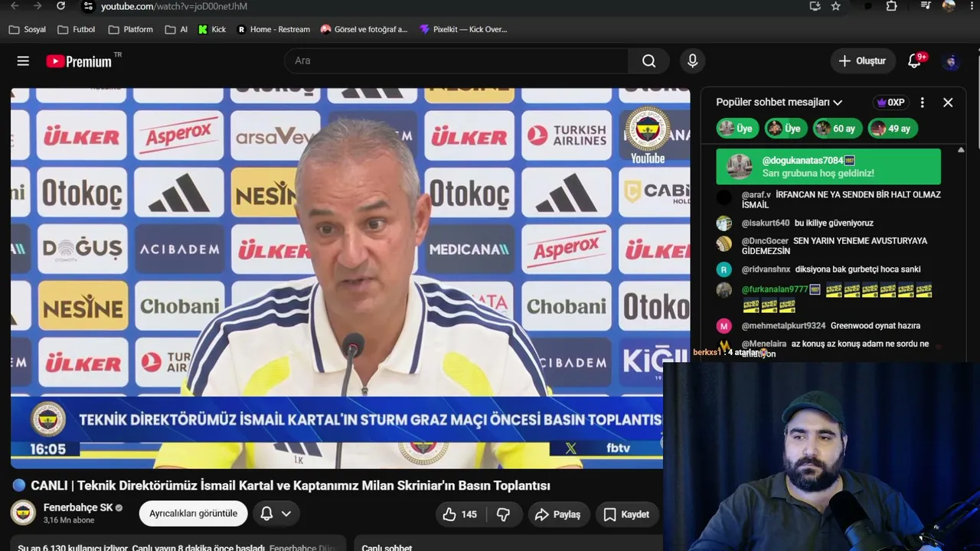This screenshot has width=980, height=551.
Task: Open the chat three-dot options menu
Action: (x=922, y=102)
